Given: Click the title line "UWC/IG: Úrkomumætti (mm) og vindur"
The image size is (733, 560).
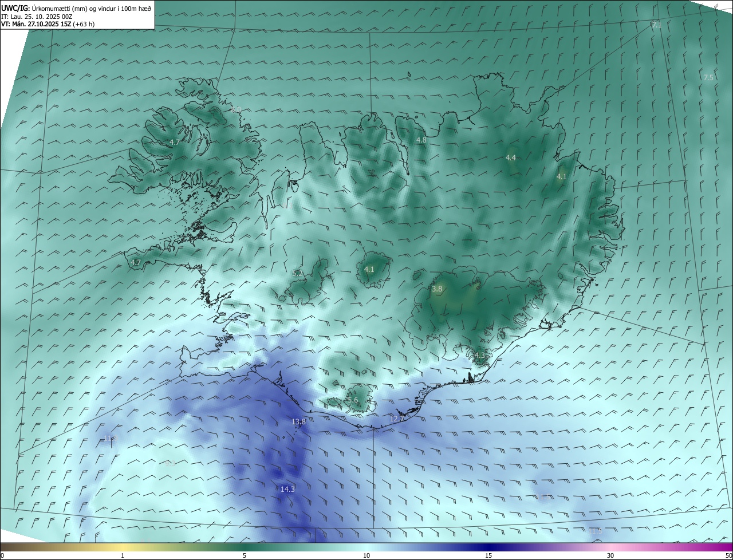Looking at the screenshot, I should click(76, 8).
